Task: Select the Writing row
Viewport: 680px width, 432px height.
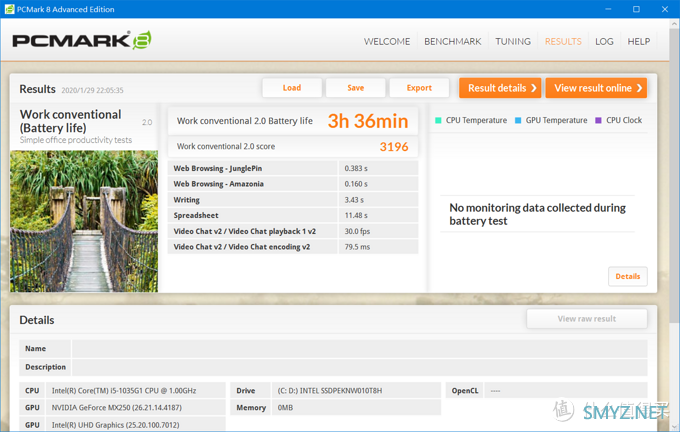Action: click(293, 200)
